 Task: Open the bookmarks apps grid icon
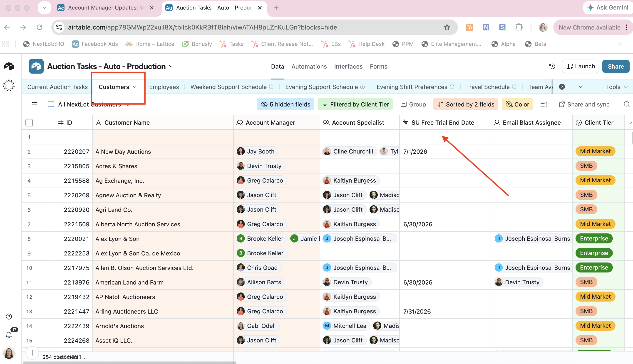tap(5, 44)
